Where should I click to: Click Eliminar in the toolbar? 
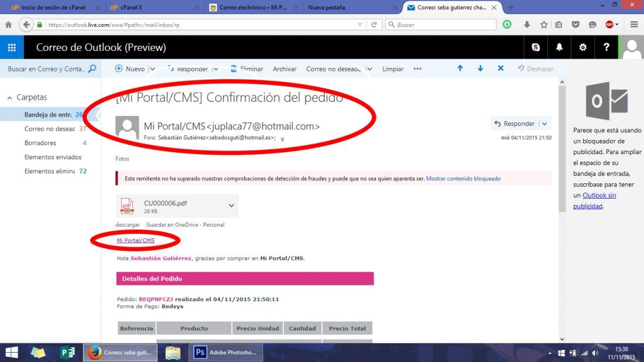246,69
